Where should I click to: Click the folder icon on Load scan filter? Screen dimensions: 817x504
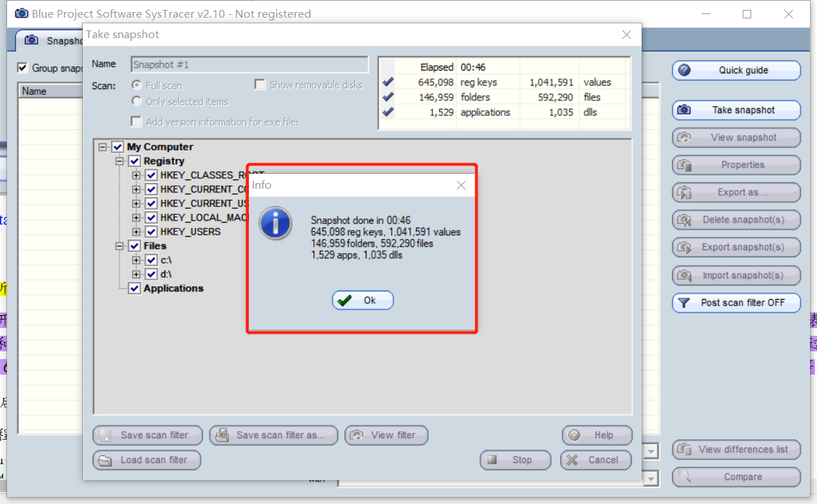coord(105,460)
